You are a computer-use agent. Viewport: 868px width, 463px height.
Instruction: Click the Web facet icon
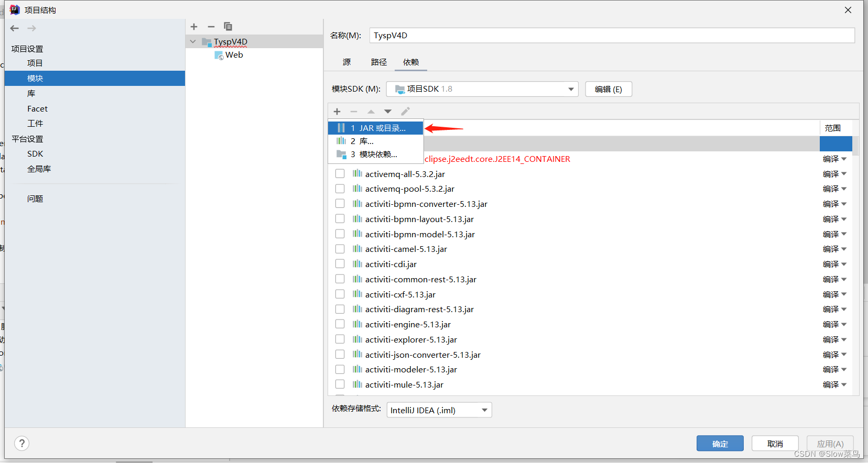coord(219,55)
